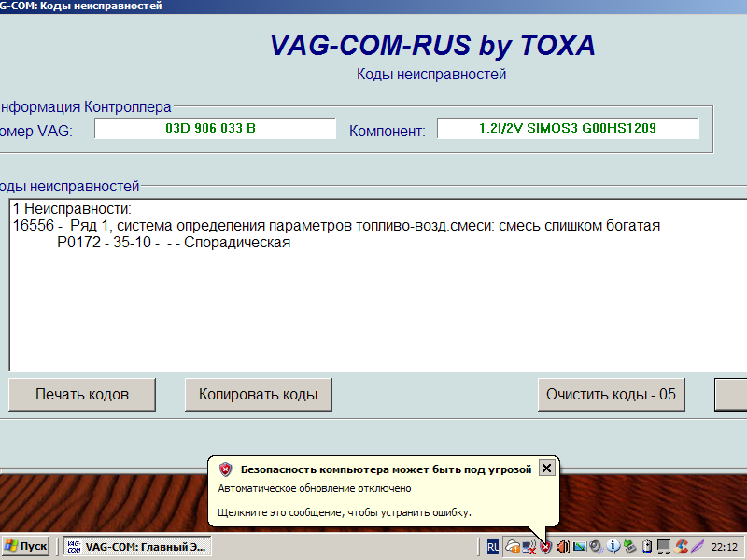This screenshot has height=560, width=747.
Task: Click the VAG-COM-RUS by TOXA heading
Action: click(x=432, y=46)
